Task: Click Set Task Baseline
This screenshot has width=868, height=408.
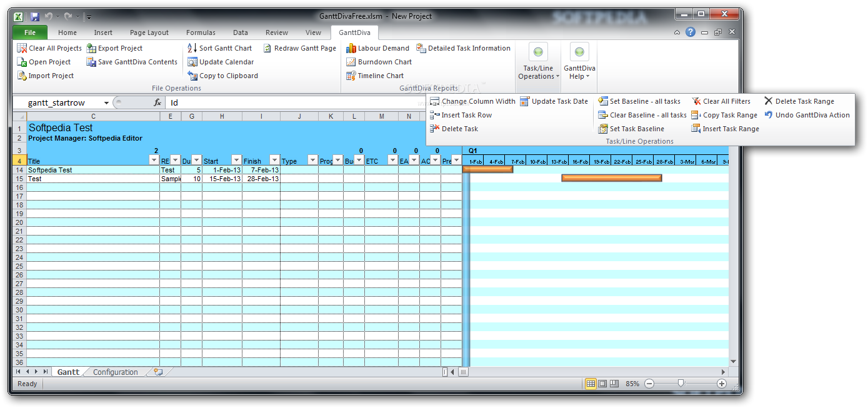Action: click(631, 129)
